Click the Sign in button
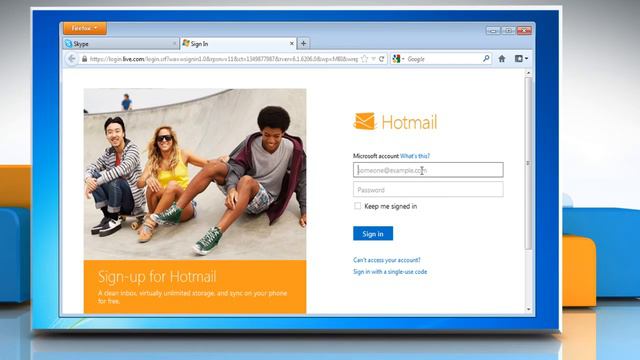 [373, 233]
